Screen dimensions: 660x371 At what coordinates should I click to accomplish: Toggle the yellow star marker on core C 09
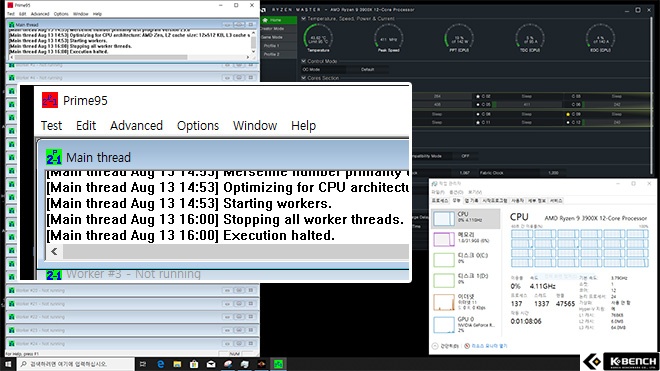click(568, 114)
